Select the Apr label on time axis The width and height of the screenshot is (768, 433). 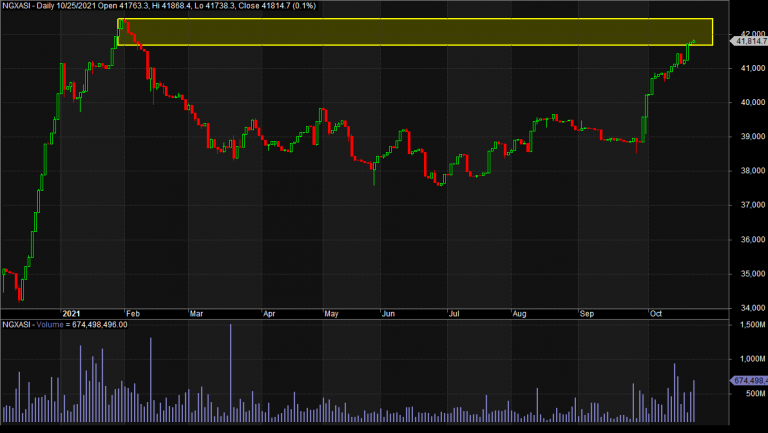(x=269, y=314)
